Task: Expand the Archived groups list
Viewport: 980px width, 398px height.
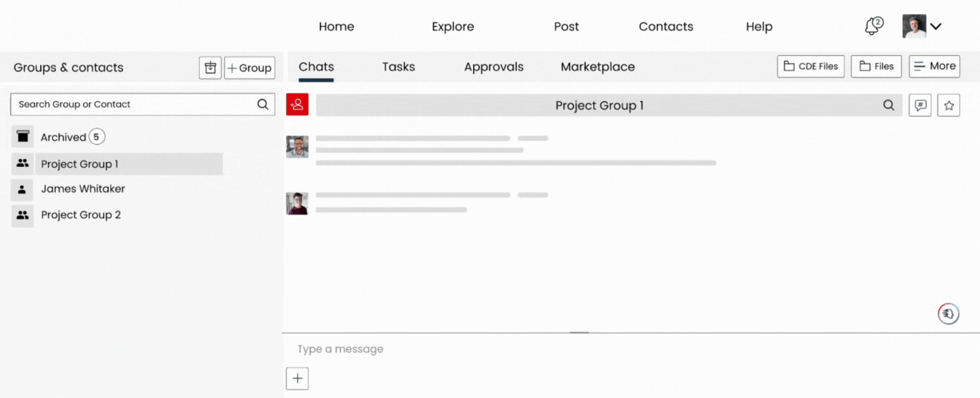Action: [63, 137]
